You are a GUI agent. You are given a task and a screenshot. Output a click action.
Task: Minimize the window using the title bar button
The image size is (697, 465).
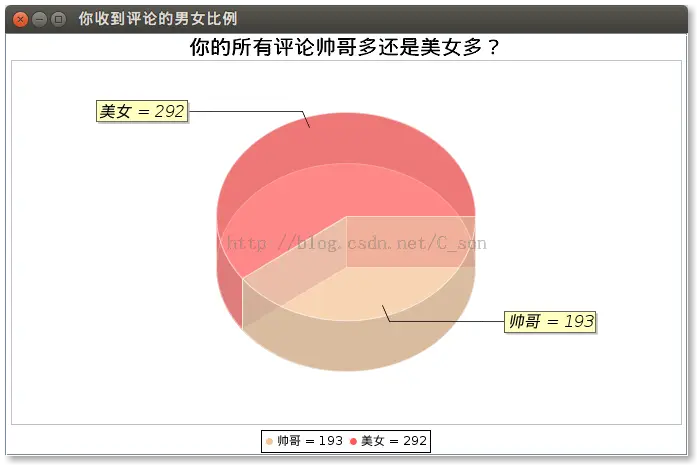tap(40, 20)
